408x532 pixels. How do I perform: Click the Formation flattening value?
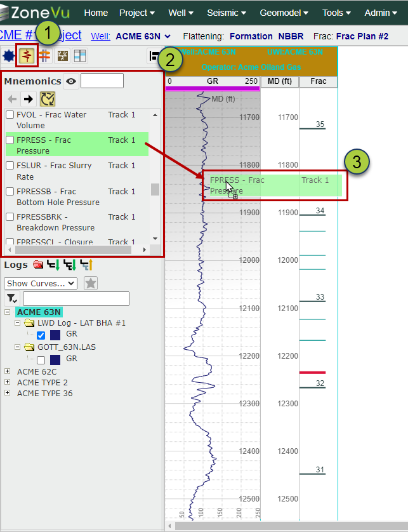click(251, 36)
